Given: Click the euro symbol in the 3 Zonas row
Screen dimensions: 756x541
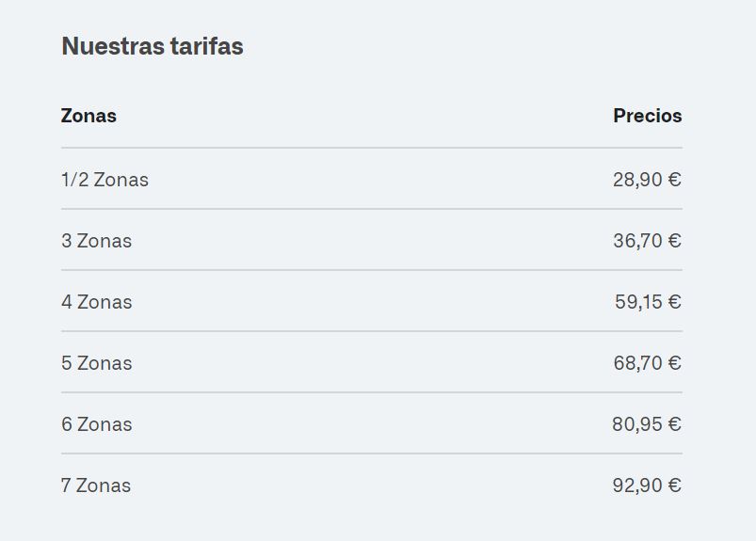Looking at the screenshot, I should click(674, 241).
